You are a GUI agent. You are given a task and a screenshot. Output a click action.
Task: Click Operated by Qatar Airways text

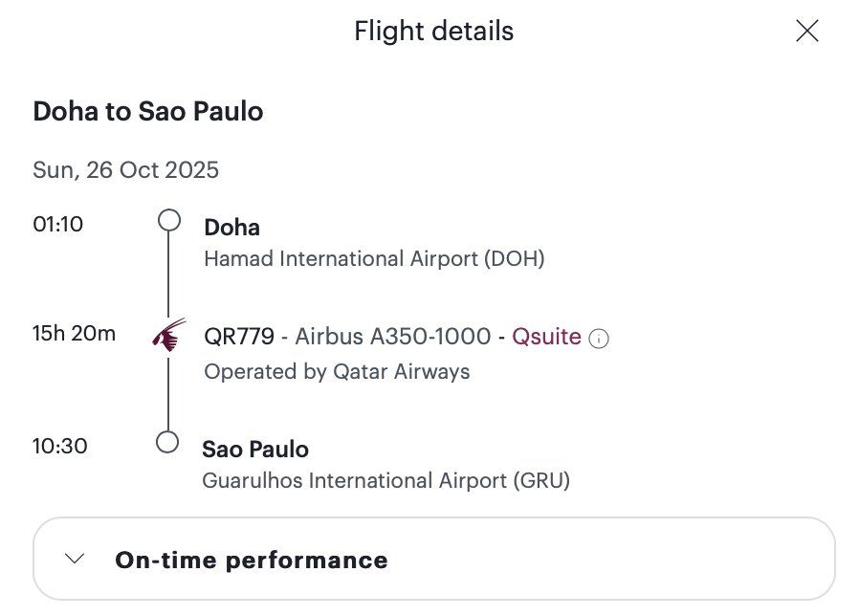coord(337,371)
